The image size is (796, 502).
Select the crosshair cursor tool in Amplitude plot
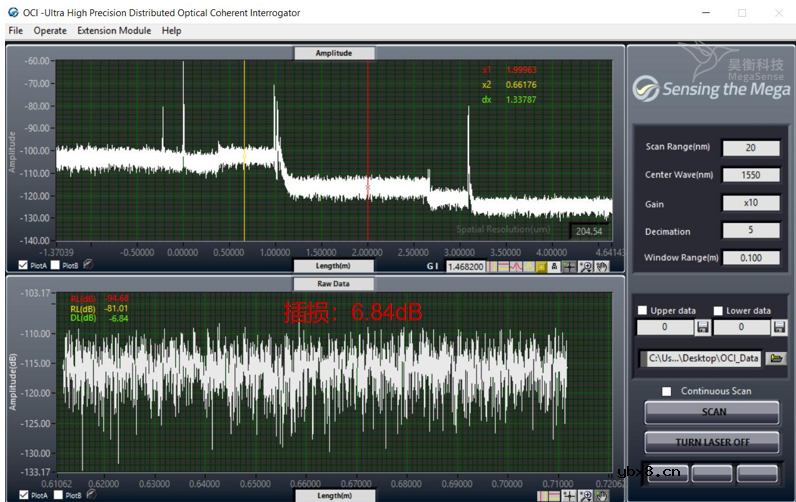coord(569,267)
